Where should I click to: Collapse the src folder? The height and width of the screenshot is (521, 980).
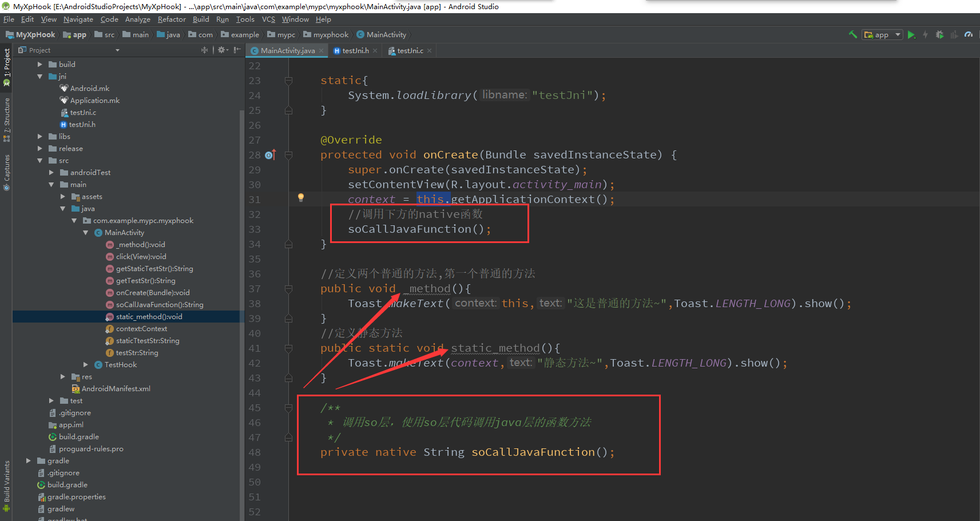coord(40,160)
